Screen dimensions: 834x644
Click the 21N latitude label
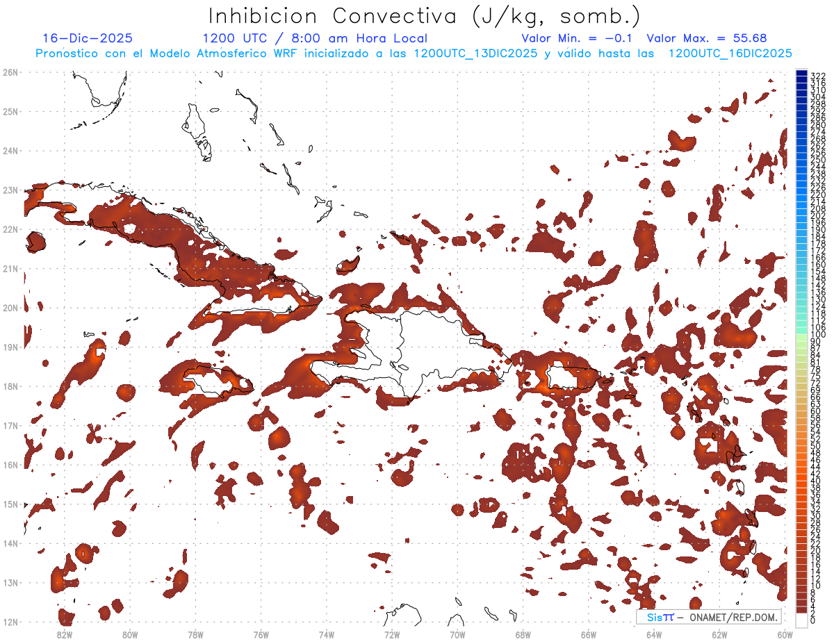pyautogui.click(x=10, y=268)
